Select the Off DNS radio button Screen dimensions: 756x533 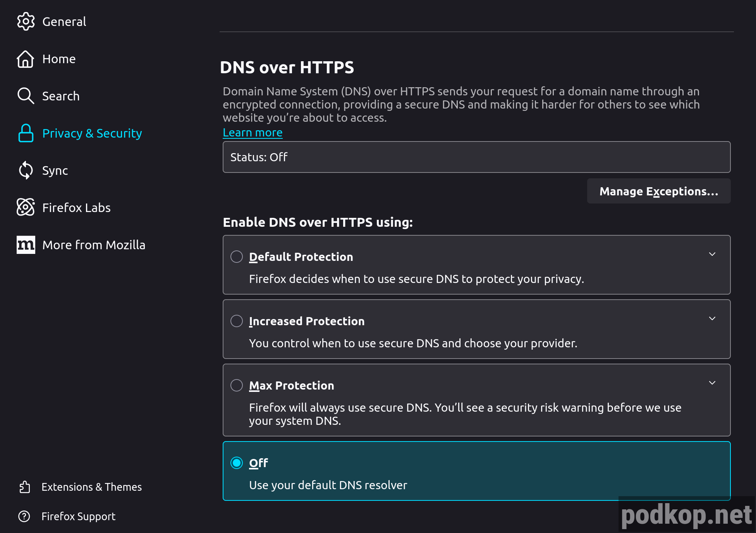tap(237, 463)
